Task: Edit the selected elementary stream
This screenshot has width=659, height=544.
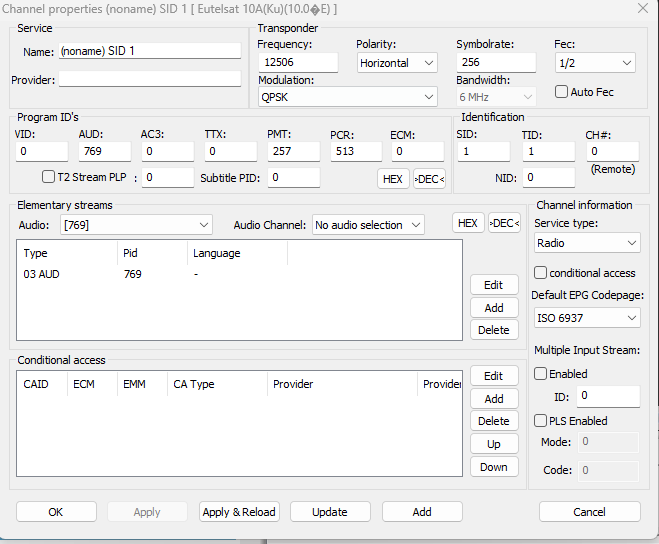Action: (x=494, y=285)
